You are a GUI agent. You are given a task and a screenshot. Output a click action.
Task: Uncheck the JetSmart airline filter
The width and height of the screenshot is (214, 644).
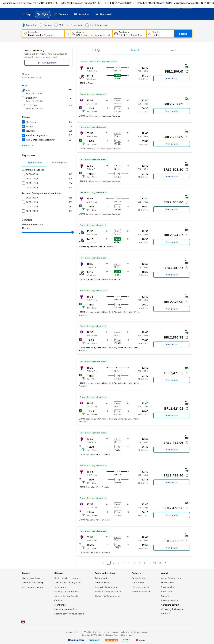point(23,131)
